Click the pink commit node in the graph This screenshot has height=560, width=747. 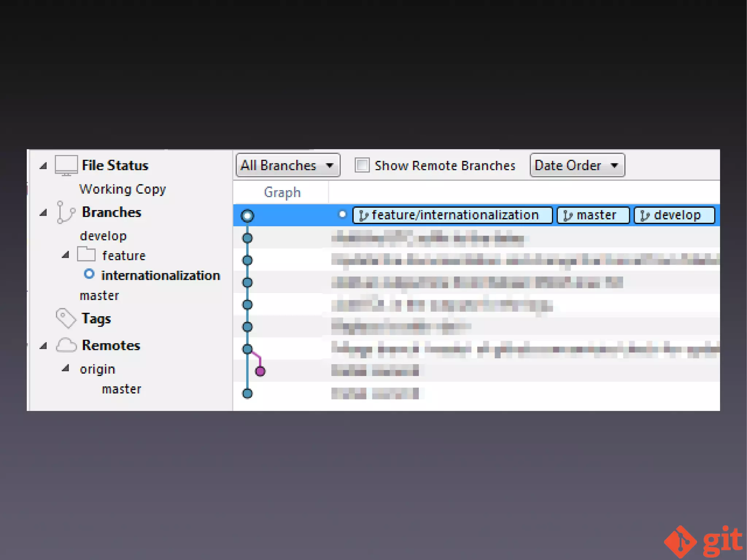point(260,371)
